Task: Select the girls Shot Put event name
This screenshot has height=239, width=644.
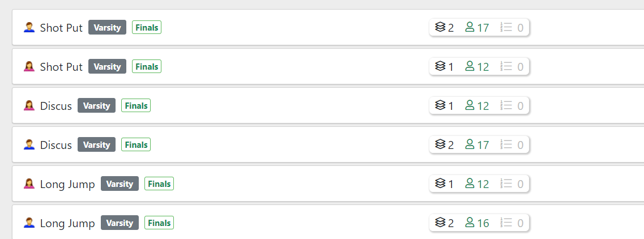Action: click(x=61, y=67)
